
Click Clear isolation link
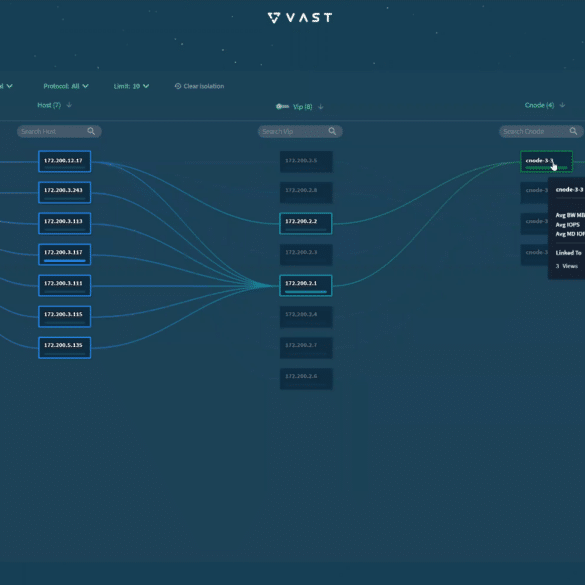pos(204,86)
